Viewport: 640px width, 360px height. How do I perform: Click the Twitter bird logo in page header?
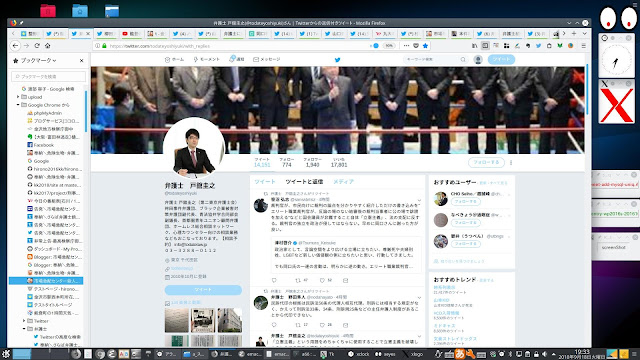click(338, 60)
